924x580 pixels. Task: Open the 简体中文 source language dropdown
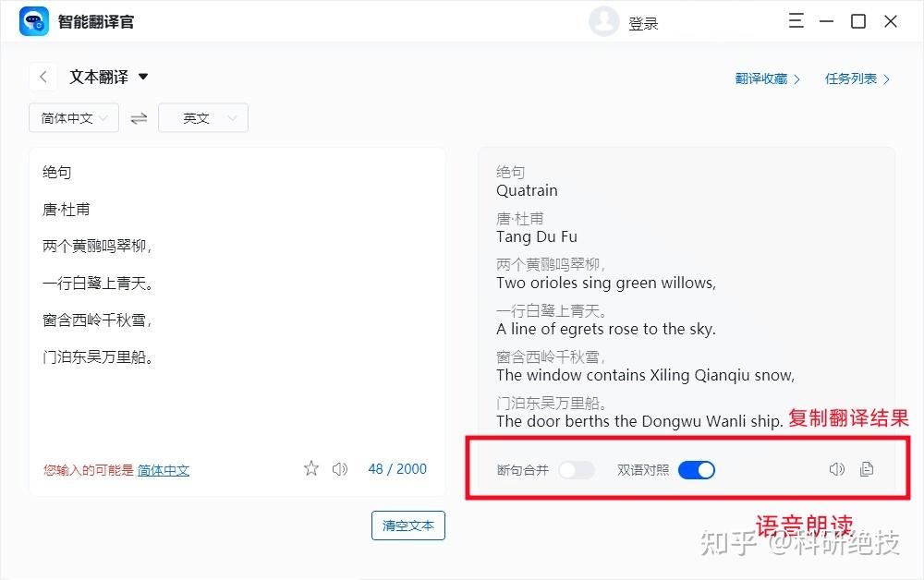point(74,118)
